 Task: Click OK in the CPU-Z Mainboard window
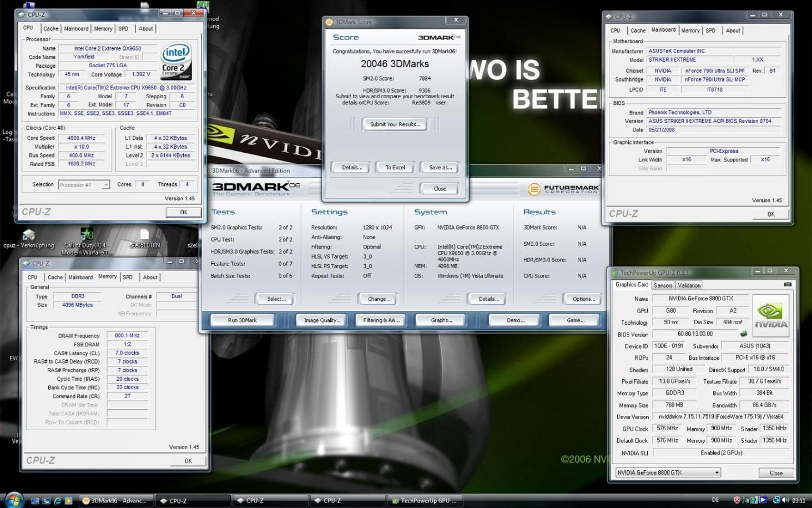tap(771, 214)
